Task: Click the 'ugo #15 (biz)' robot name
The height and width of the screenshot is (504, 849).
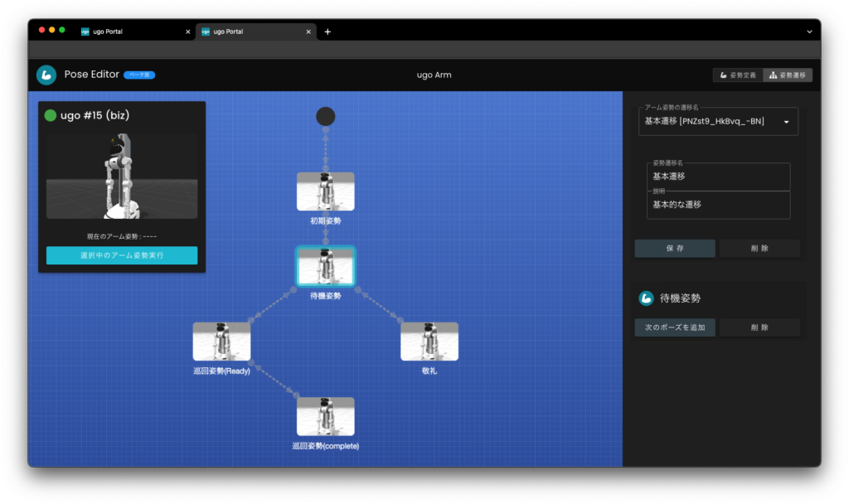Action: click(x=95, y=115)
